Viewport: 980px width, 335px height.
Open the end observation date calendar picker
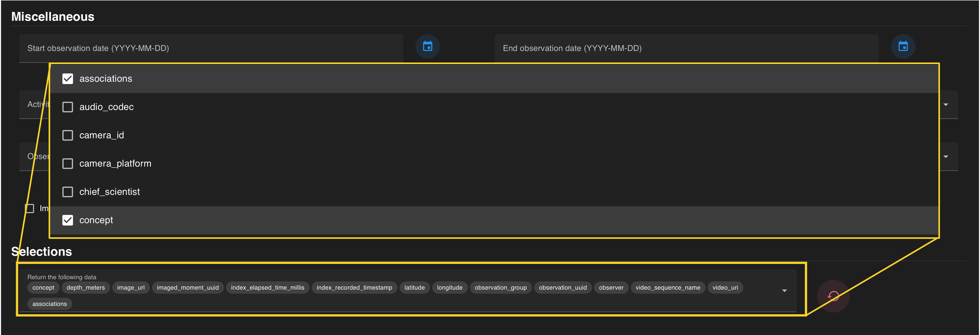click(903, 46)
